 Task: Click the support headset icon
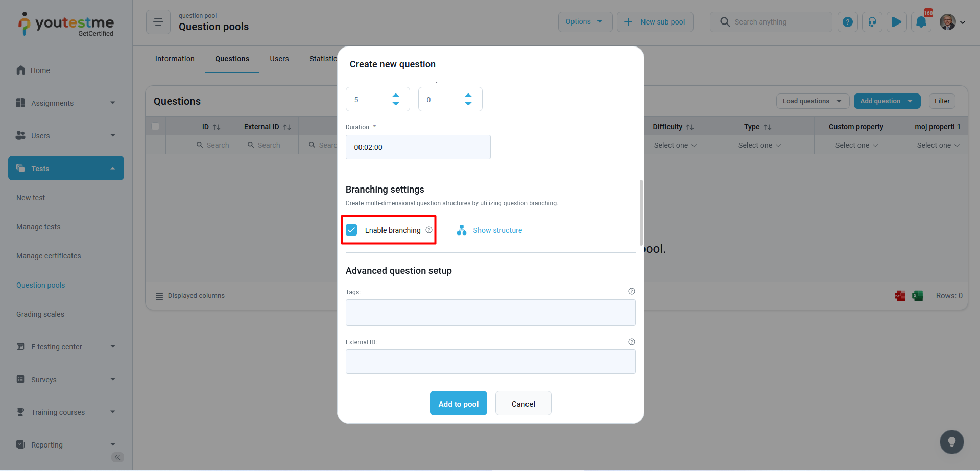click(x=872, y=22)
